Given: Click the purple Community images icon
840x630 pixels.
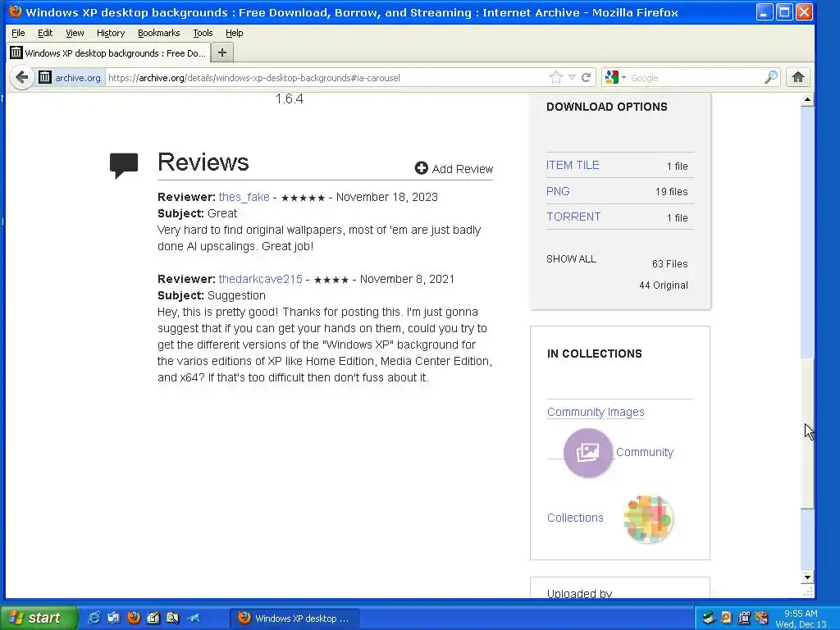Looking at the screenshot, I should pos(587,453).
